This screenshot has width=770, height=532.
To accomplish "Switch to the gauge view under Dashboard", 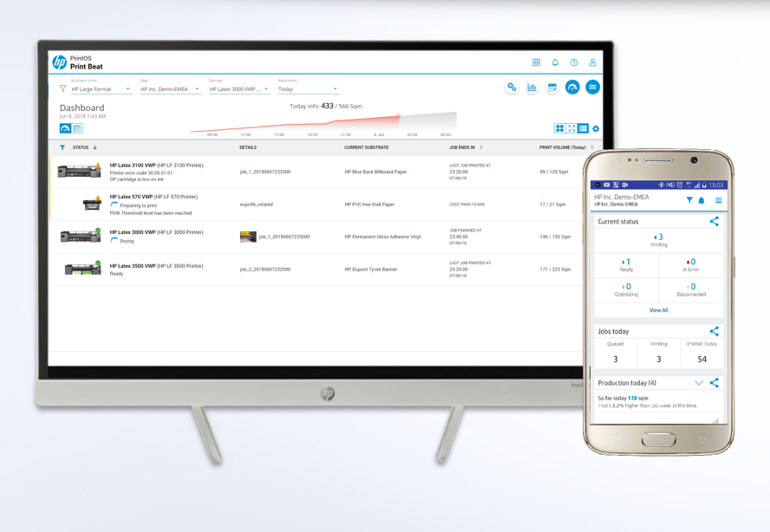I will (65, 128).
